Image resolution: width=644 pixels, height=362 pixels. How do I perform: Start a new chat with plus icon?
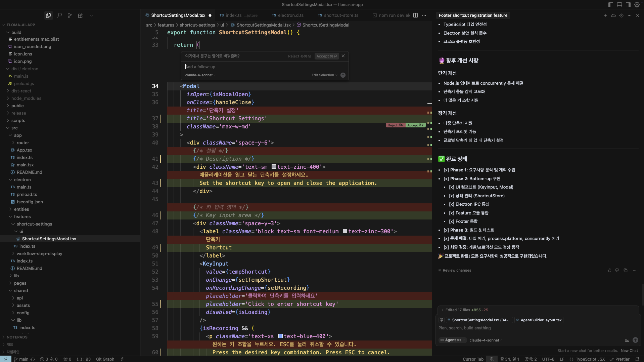[x=605, y=15]
